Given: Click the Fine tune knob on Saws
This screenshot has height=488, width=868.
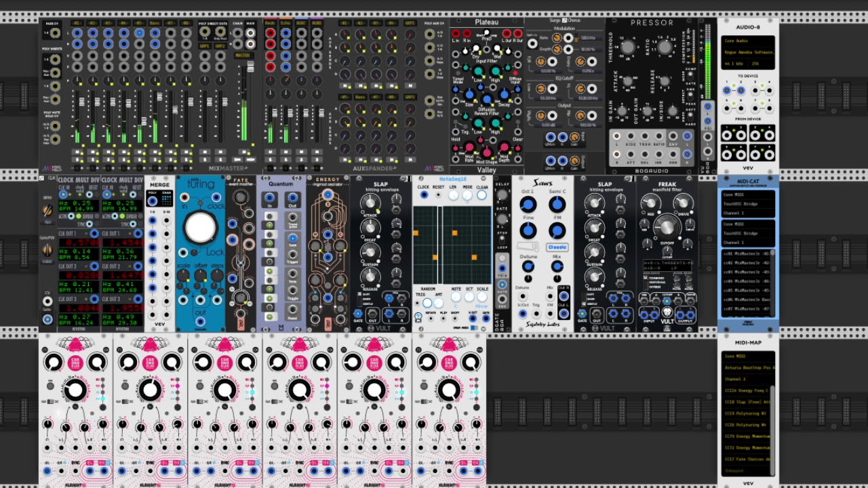Looking at the screenshot, I should coord(528,230).
